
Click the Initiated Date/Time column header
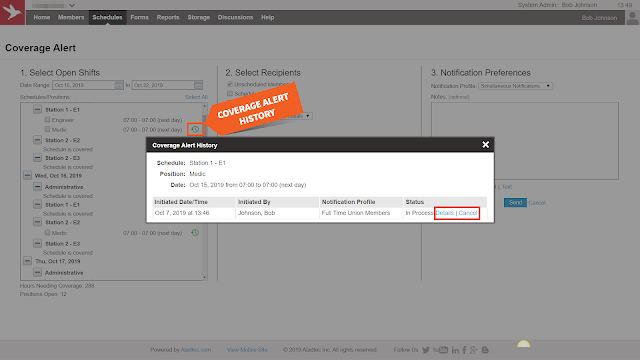(x=194, y=202)
